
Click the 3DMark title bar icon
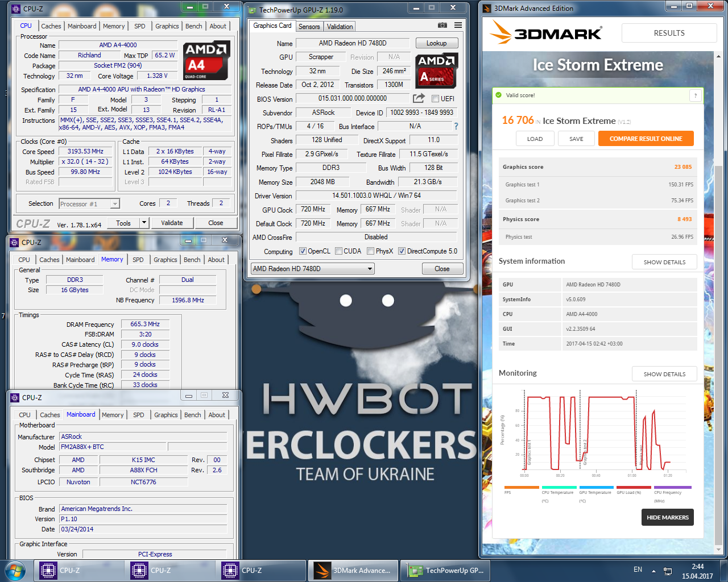click(487, 8)
